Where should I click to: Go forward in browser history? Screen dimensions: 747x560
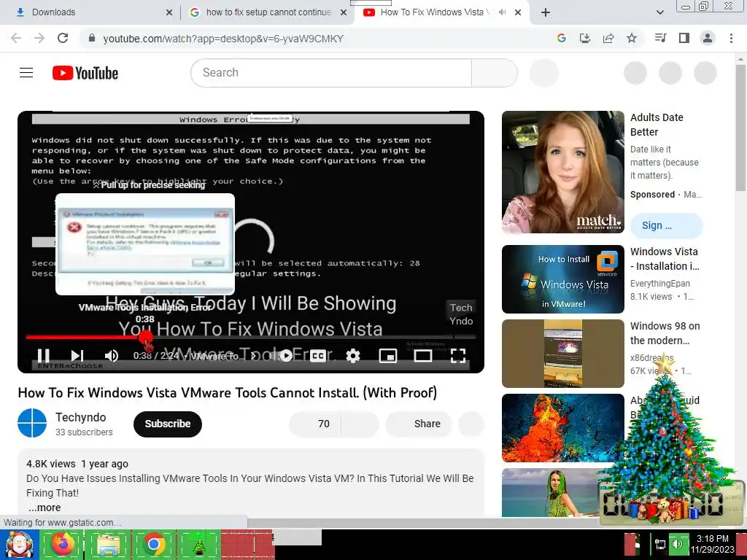39,38
